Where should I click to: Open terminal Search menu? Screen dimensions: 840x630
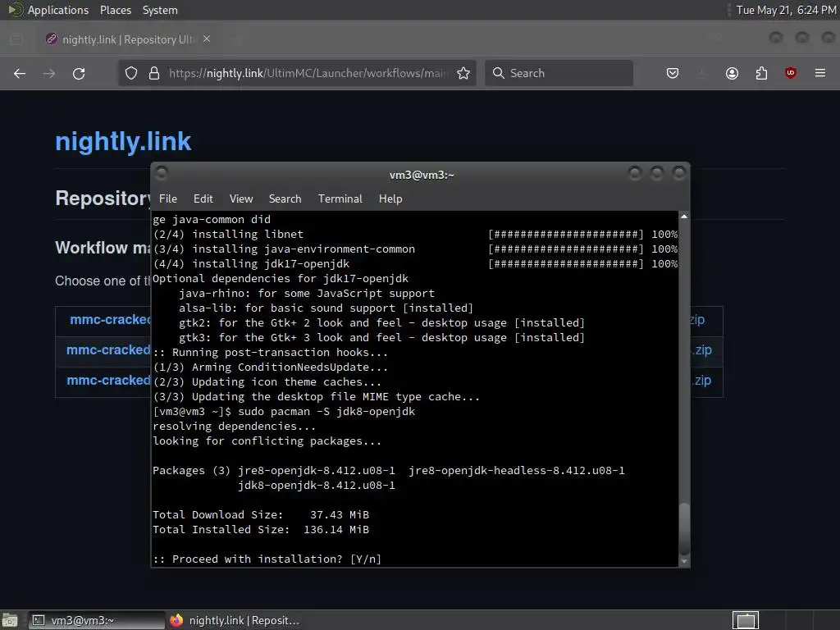(x=285, y=199)
